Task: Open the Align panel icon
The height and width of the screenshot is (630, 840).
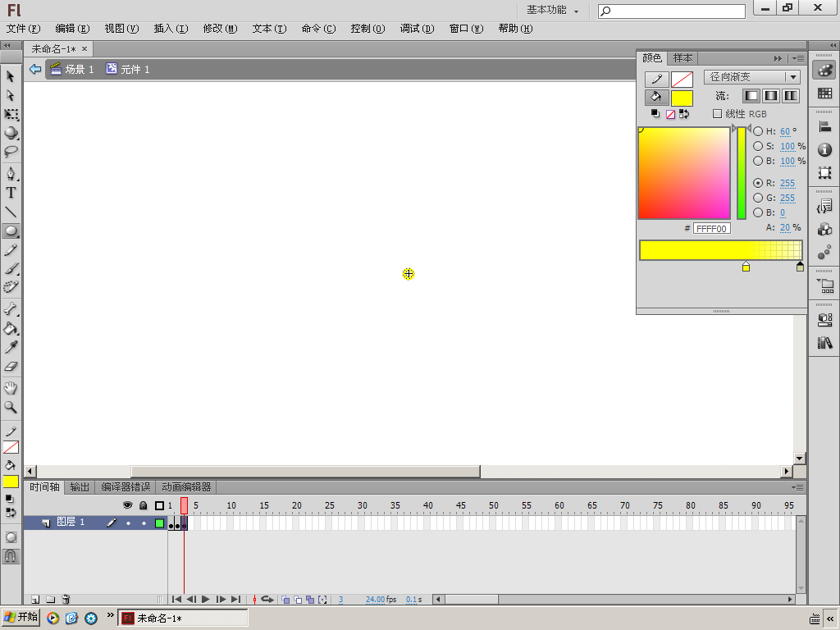Action: (824, 127)
